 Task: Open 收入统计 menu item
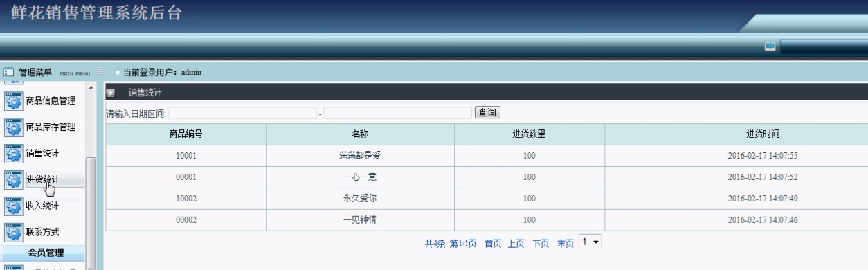42,206
